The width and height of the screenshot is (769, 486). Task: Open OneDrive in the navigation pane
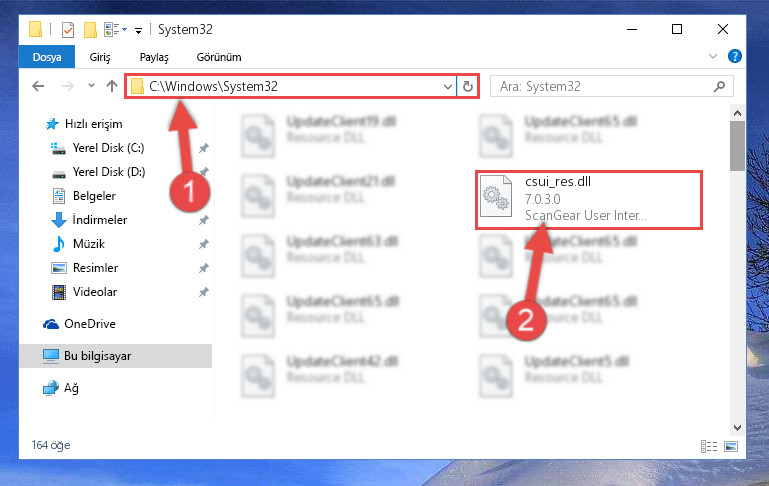click(x=90, y=324)
